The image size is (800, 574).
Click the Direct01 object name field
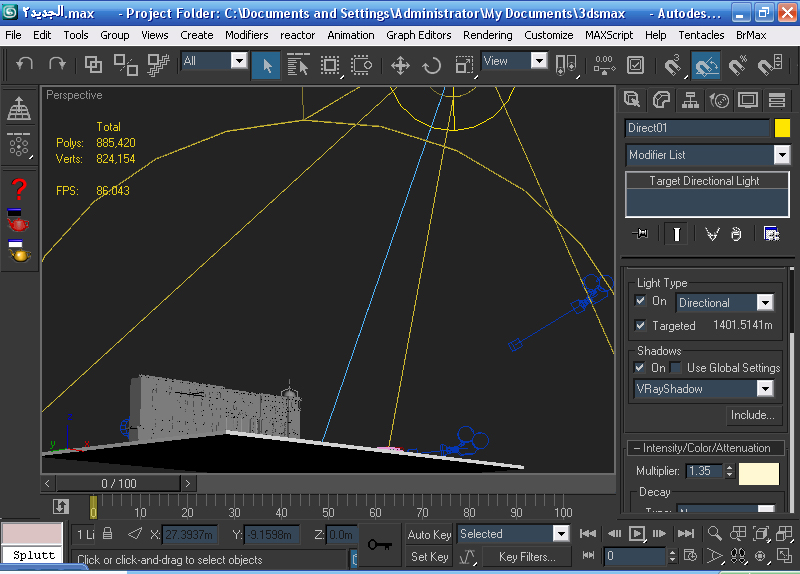(x=697, y=128)
